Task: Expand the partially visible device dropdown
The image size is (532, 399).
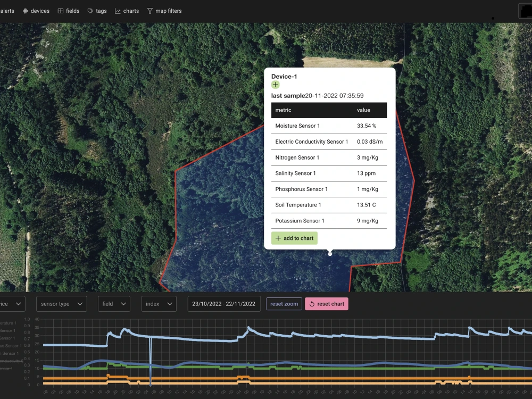Action: 12,304
